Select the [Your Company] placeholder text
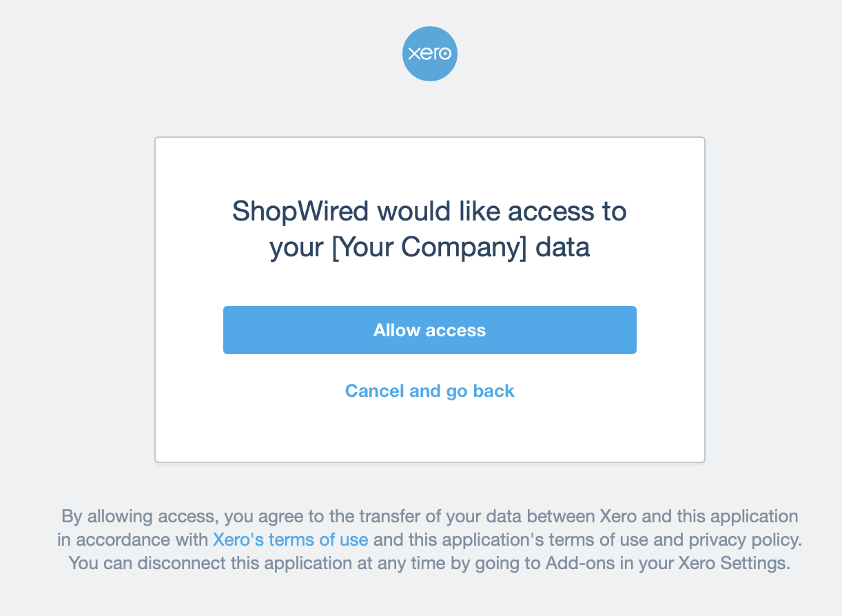Image resolution: width=842 pixels, height=616 pixels. click(x=429, y=246)
